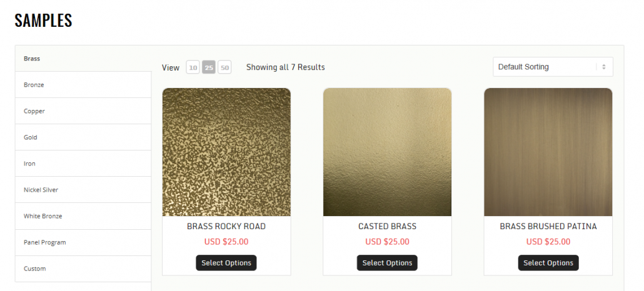Screen dimensions: 644x291
Task: Choose the Iron category
Action: pyautogui.click(x=83, y=164)
